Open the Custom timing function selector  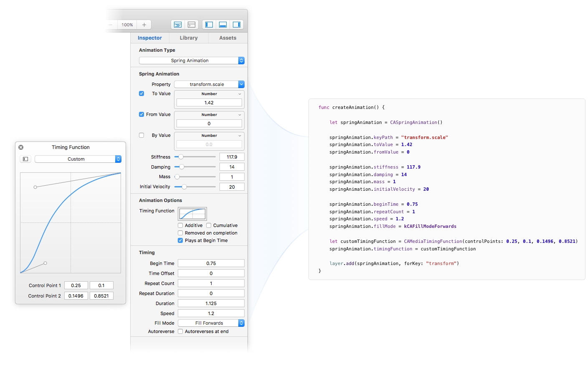click(78, 159)
